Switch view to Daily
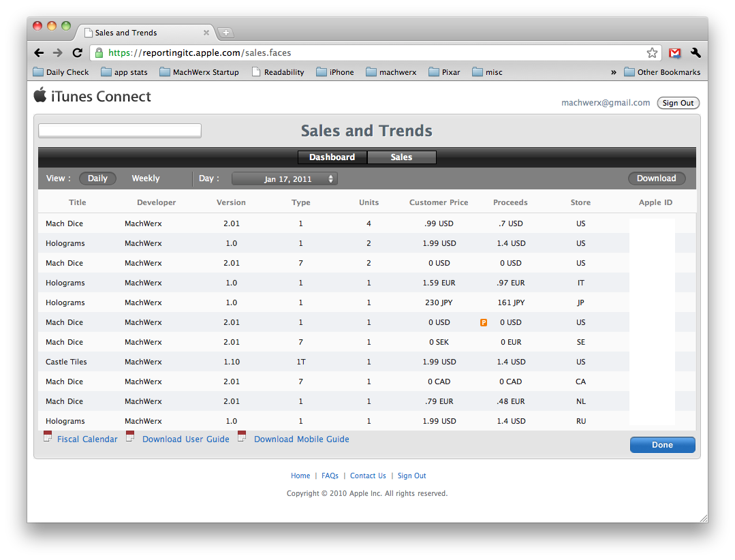The image size is (735, 560). 97,178
